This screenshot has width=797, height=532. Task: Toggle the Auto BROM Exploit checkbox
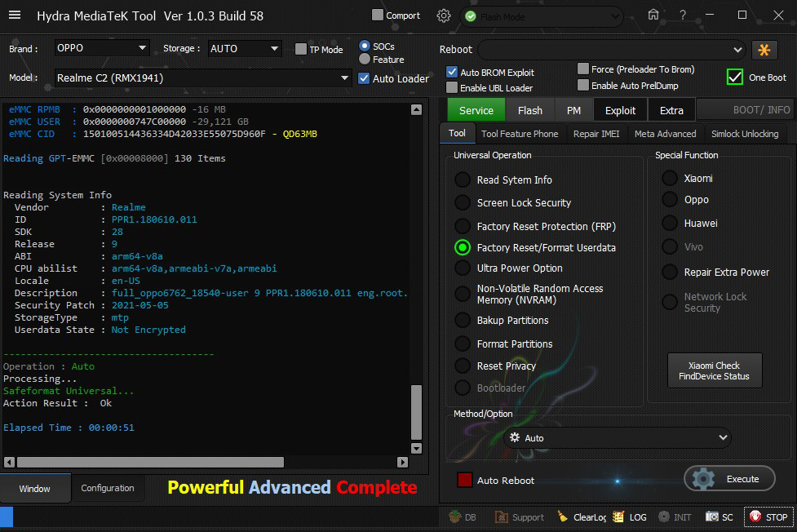click(x=452, y=73)
